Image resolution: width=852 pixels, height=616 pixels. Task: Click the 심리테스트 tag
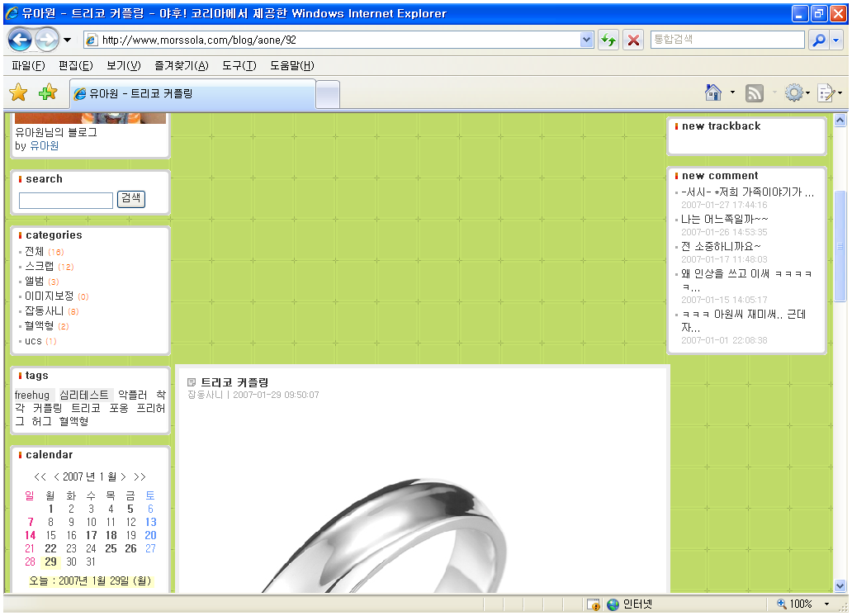[84, 395]
